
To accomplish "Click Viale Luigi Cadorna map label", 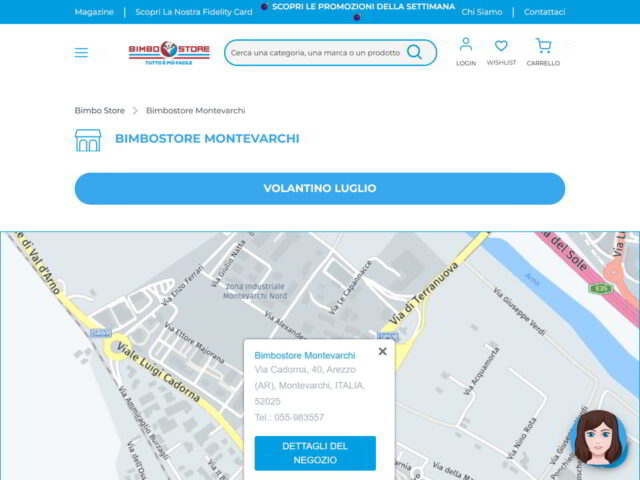I will click(x=159, y=372).
